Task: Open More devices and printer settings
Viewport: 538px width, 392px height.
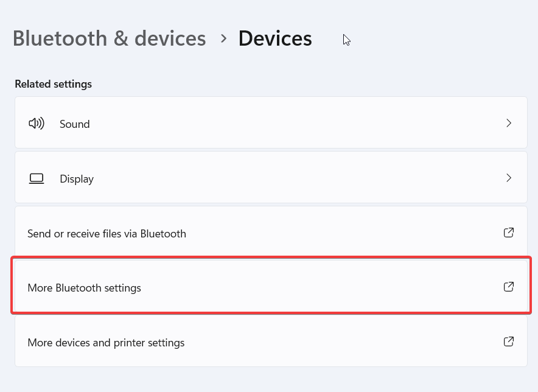Action: (x=271, y=342)
